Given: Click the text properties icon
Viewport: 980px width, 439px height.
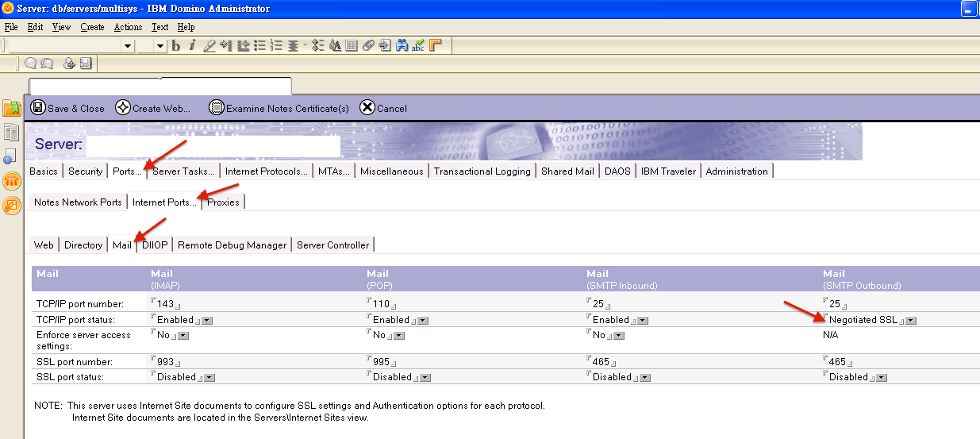Looking at the screenshot, I should 334,46.
